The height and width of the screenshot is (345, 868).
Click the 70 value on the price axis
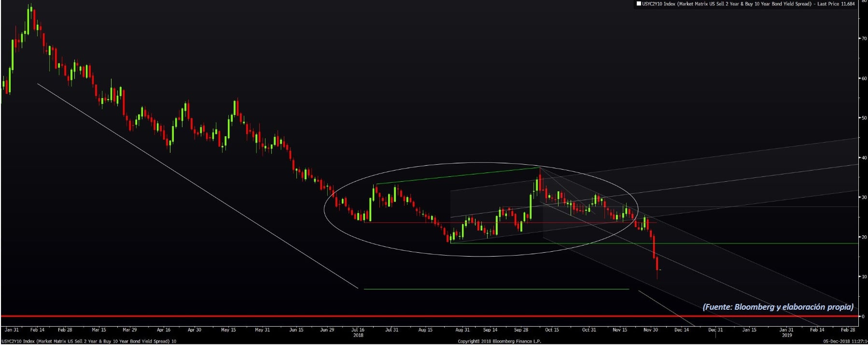(864, 38)
